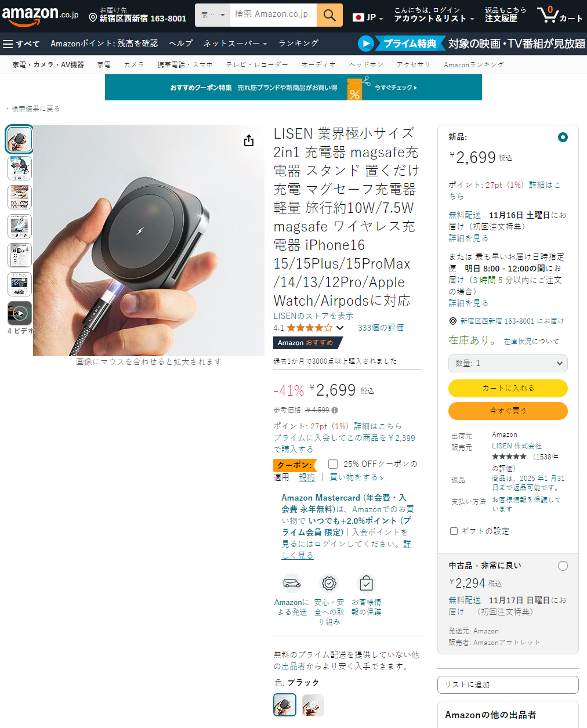Select the 新品 radio button
The image size is (587, 728).
click(563, 137)
